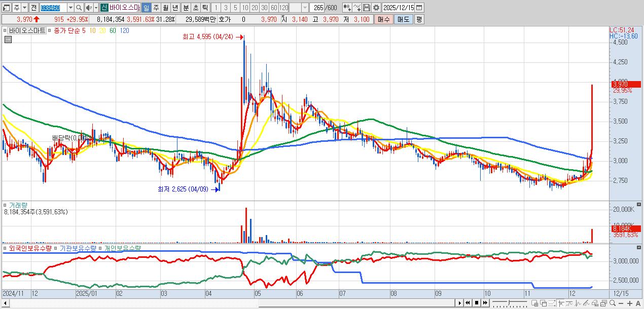The image size is (644, 309).
Task: Click the minus zoom-out icon
Action: [x=621, y=303]
